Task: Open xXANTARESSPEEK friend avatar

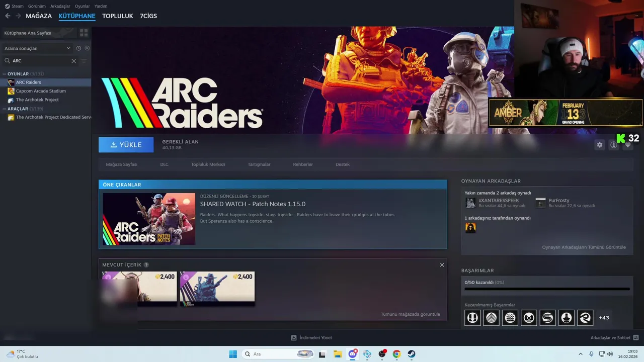Action: tap(470, 203)
